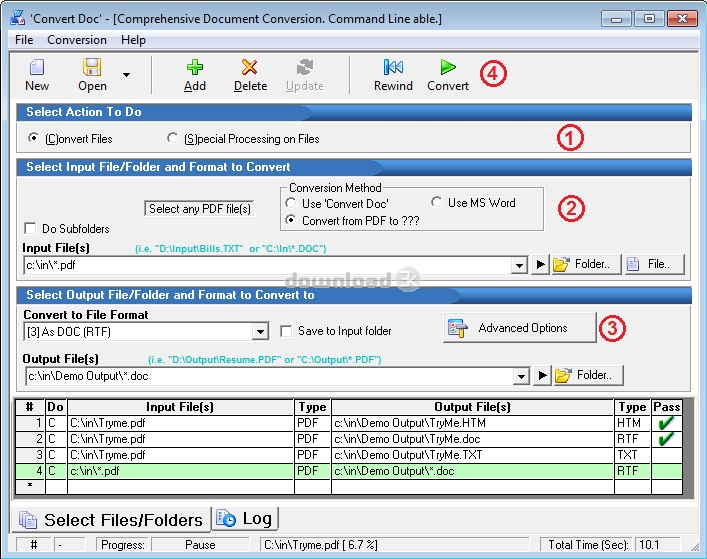Click the Rewind icon

pos(393,67)
